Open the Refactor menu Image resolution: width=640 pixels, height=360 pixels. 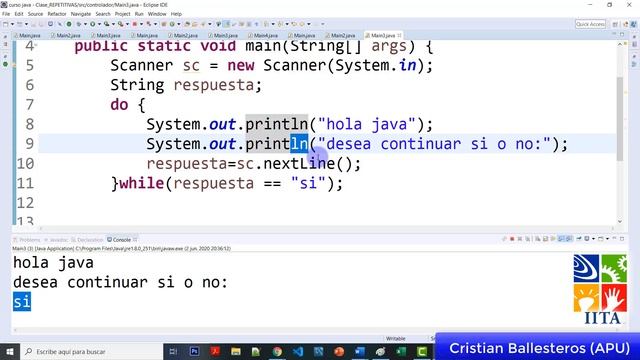[57, 14]
